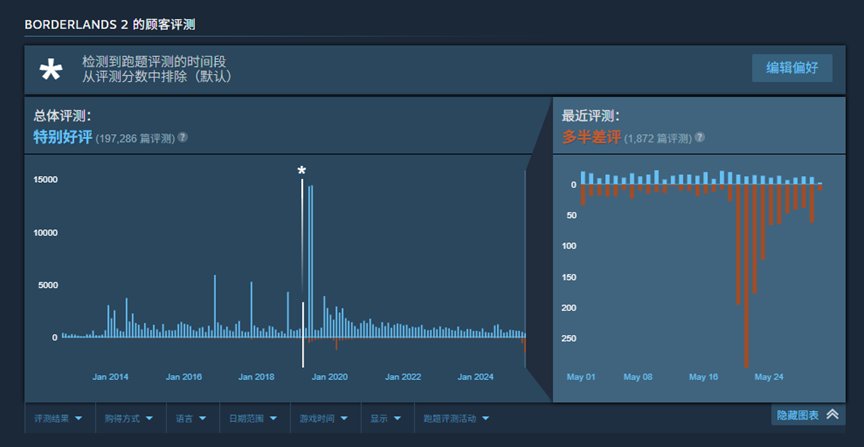
Task: Open the 购得方式 filter dropdown
Action: [x=129, y=418]
